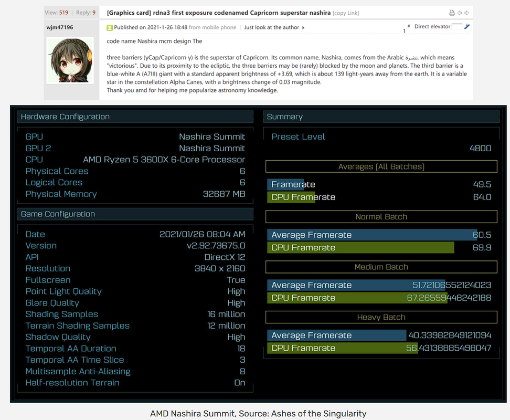The image size is (510, 420).
Task: Click version value 'v2.92.73675.0'
Action: click(216, 246)
